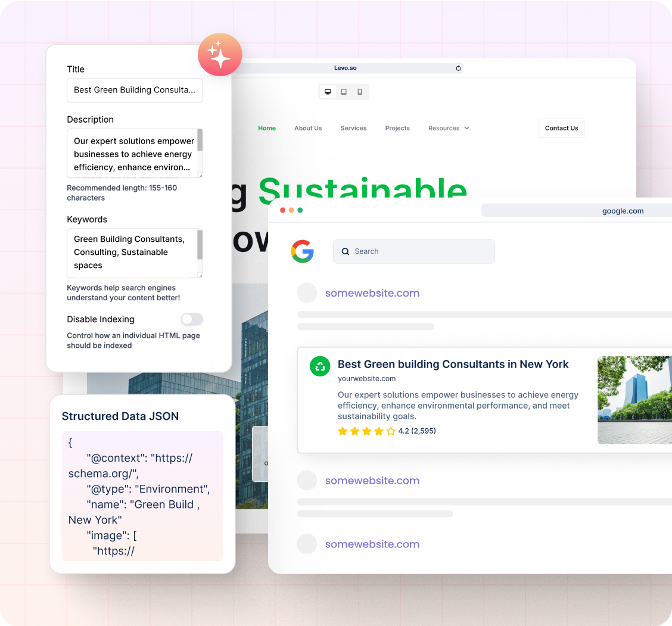Select desktop preview device icon
The image size is (672, 626).
click(328, 92)
